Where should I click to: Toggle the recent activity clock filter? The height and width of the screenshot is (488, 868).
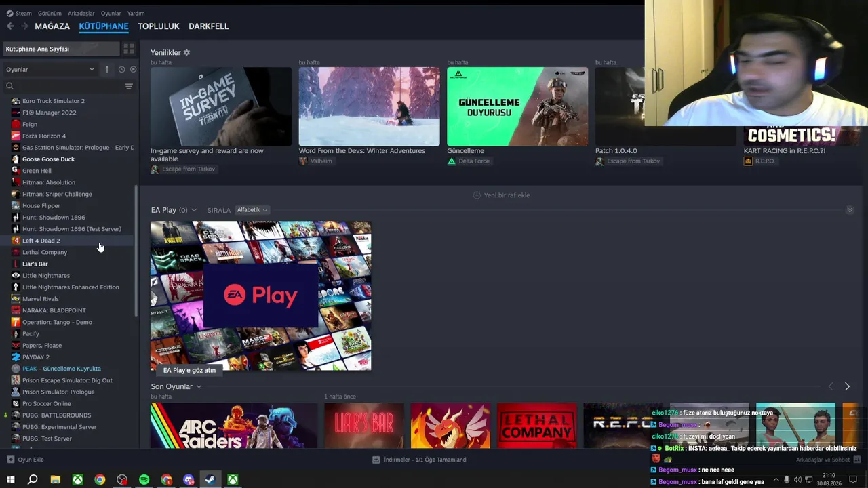tap(121, 69)
